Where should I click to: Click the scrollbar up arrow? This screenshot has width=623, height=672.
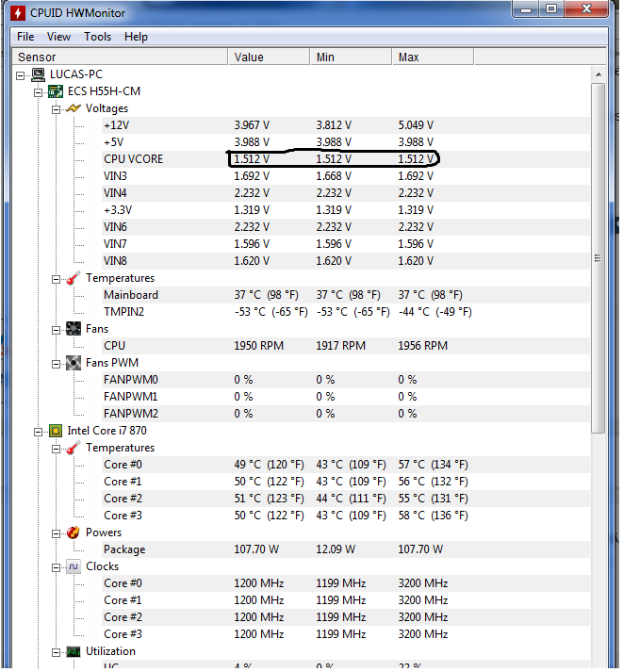pos(598,74)
